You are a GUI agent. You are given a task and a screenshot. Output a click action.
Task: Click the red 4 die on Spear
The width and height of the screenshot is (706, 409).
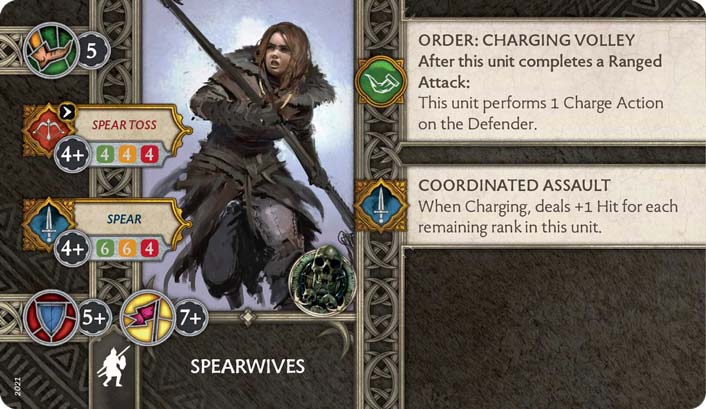[x=149, y=248]
